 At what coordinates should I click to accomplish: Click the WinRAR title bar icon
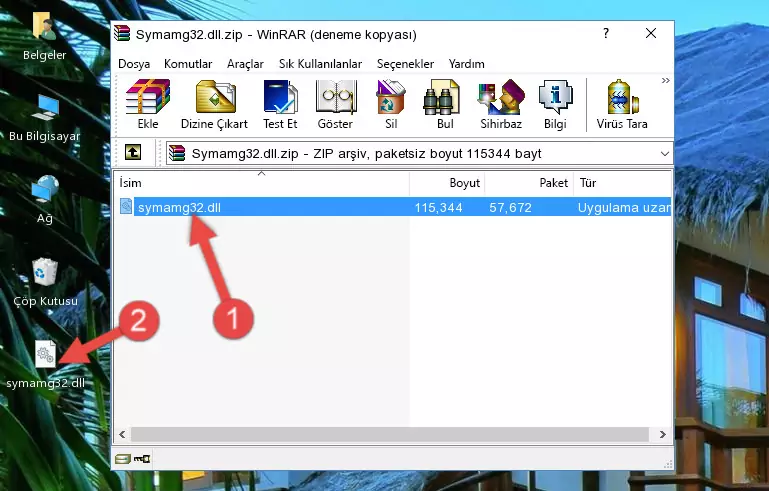point(122,34)
